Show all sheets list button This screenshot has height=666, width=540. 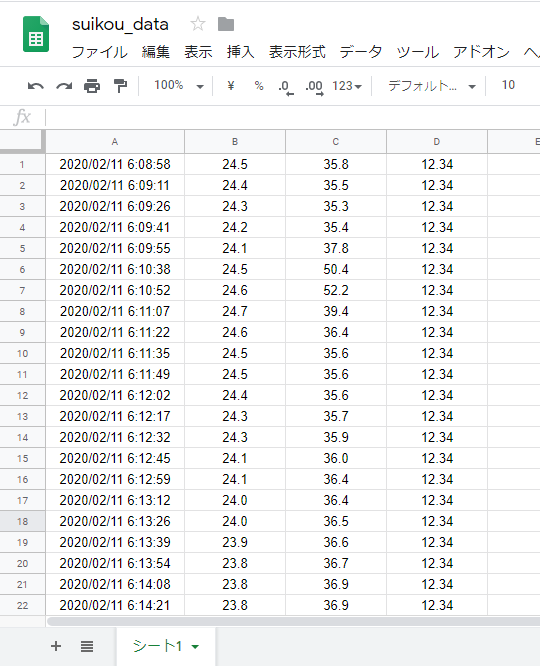click(x=87, y=646)
